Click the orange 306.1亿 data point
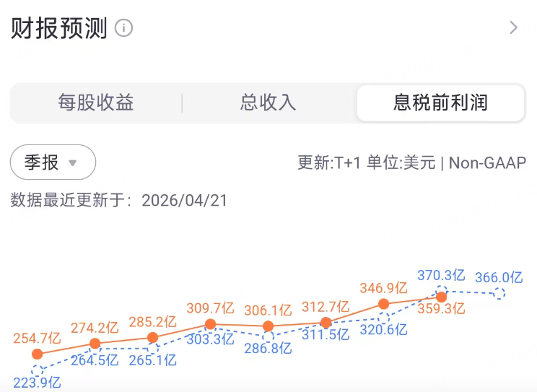 tap(268, 327)
